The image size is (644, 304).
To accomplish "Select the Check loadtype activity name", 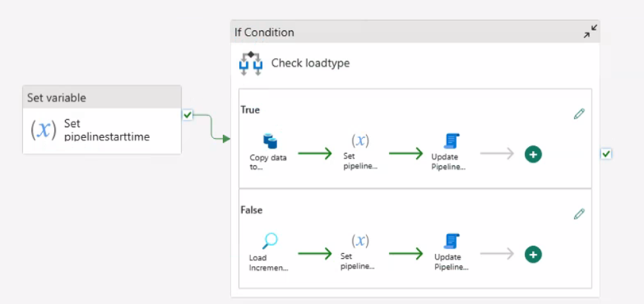I will point(310,63).
